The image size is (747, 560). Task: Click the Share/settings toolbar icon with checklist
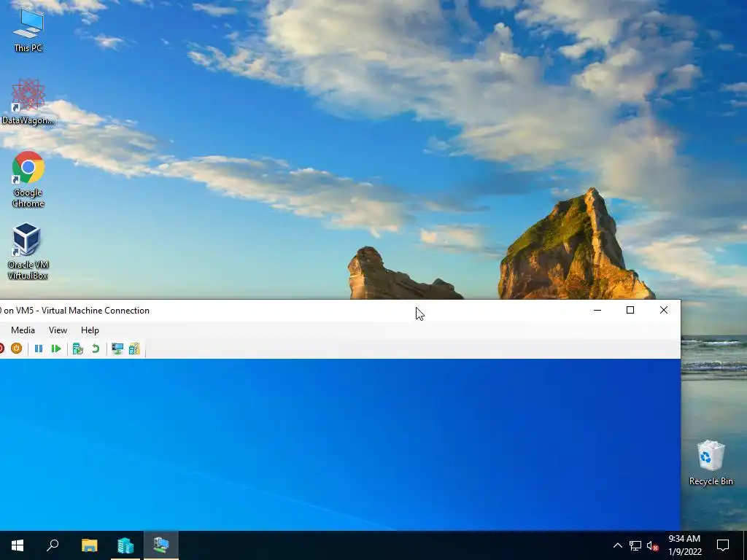tap(134, 349)
